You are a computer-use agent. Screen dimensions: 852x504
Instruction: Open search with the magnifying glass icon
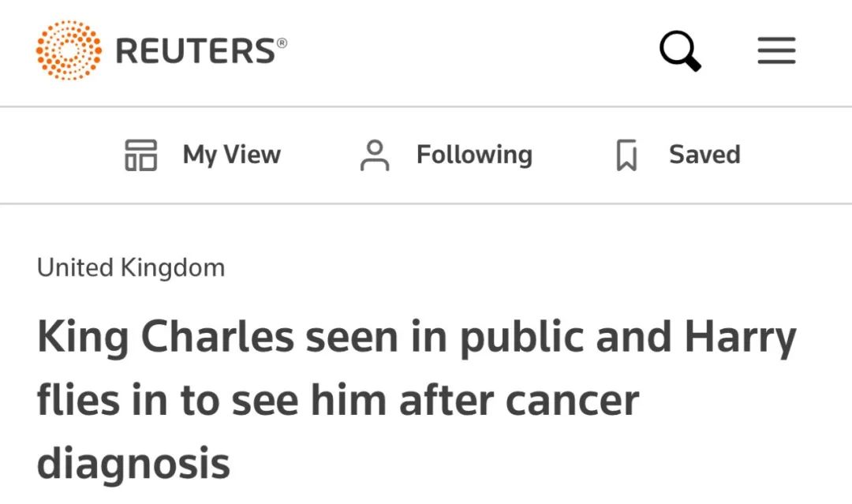pos(680,51)
